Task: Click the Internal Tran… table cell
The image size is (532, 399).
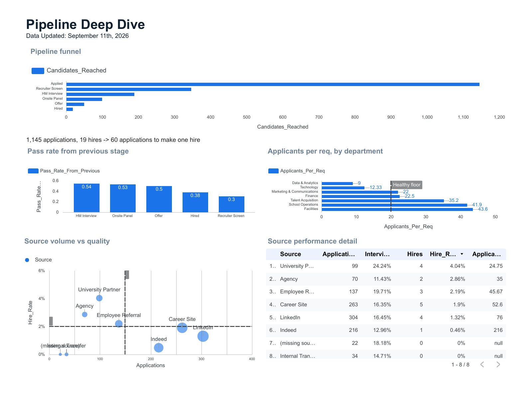Action: click(298, 356)
